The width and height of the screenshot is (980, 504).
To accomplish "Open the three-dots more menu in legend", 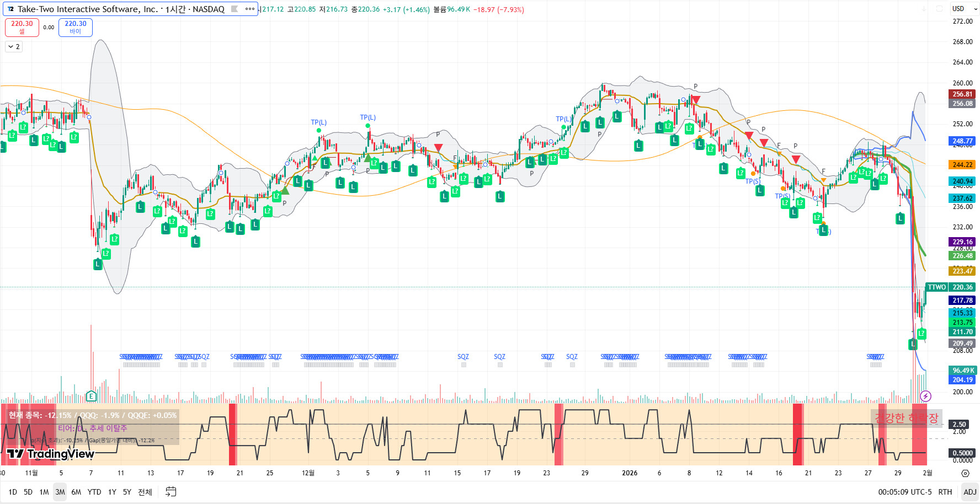I will [250, 9].
